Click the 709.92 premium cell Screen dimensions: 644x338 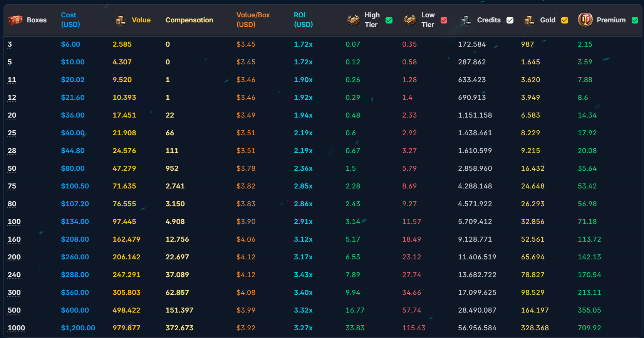[x=589, y=328]
